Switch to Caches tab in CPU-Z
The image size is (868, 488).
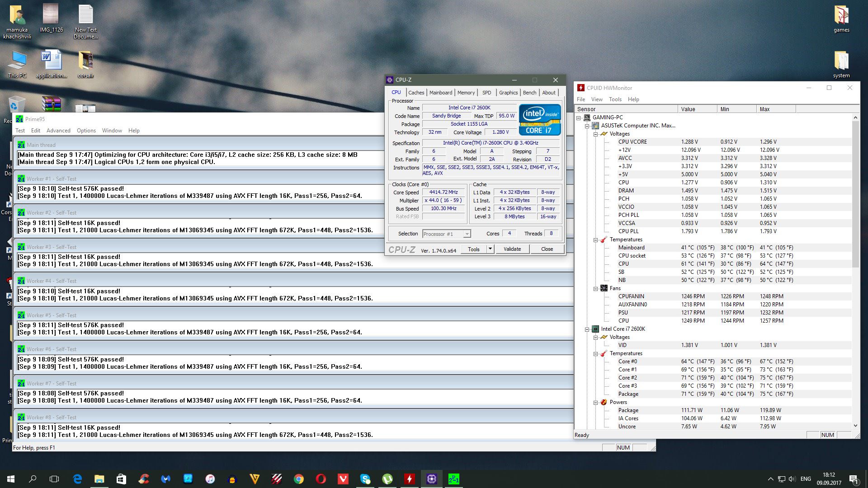pyautogui.click(x=416, y=93)
